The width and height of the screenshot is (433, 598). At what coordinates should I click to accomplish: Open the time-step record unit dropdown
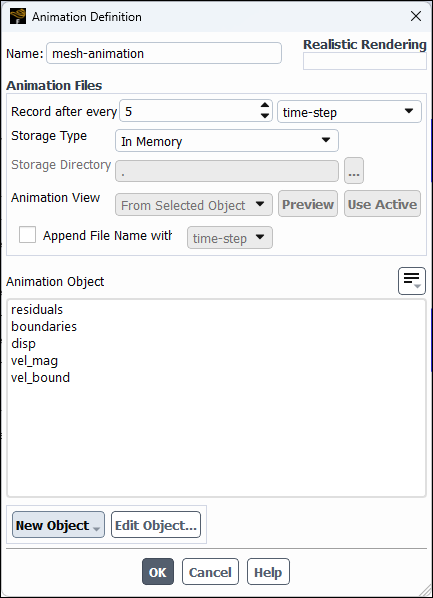pyautogui.click(x=349, y=112)
